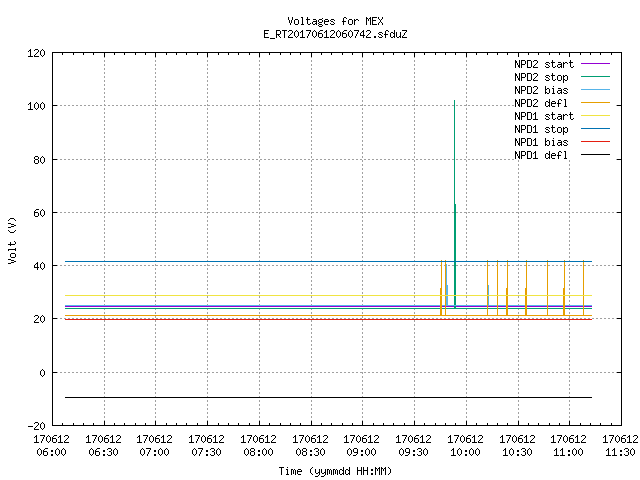Click the 'NPD1 stop' legend label
Image resolution: width=640 pixels, height=480 pixels.
tap(541, 129)
